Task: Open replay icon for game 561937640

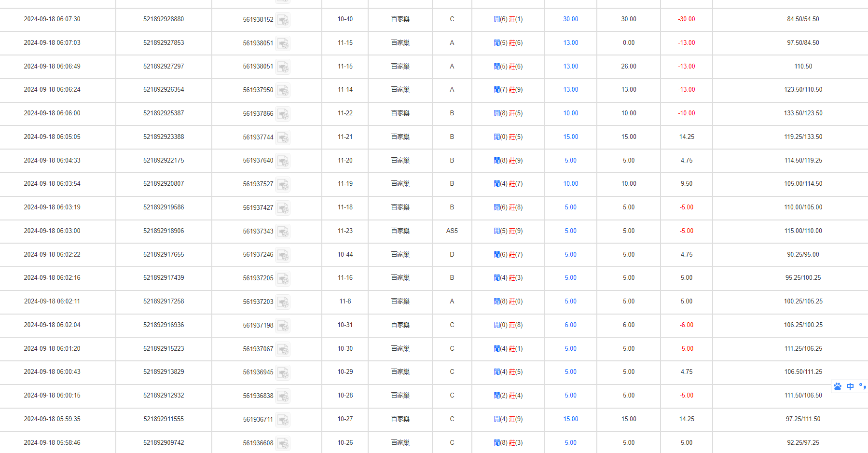Action: 283,161
